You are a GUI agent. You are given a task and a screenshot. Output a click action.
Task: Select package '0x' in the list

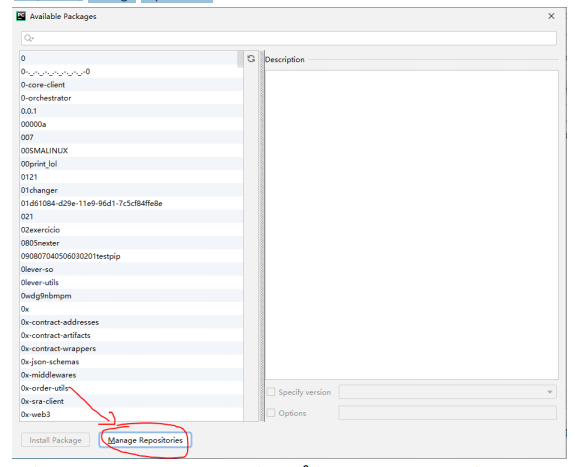pyautogui.click(x=131, y=309)
